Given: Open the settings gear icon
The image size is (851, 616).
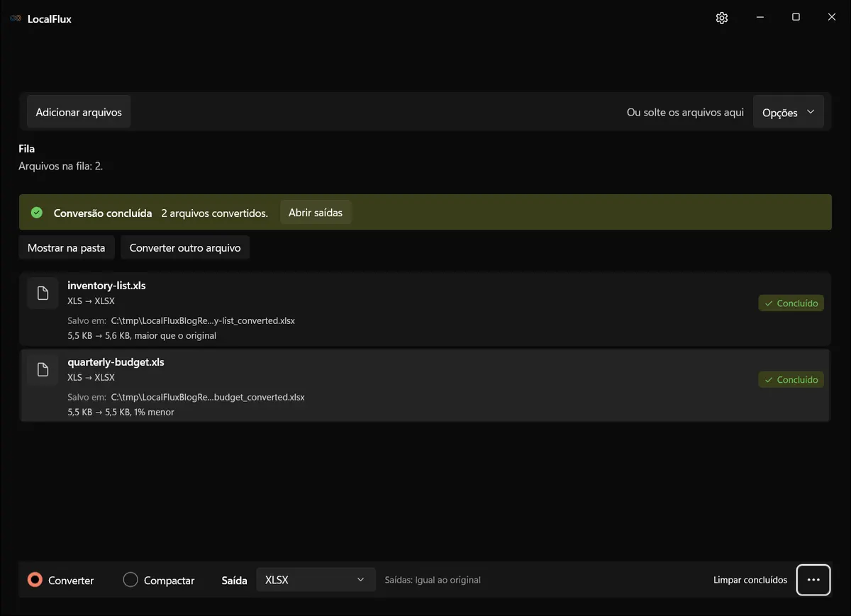Looking at the screenshot, I should click(x=722, y=18).
